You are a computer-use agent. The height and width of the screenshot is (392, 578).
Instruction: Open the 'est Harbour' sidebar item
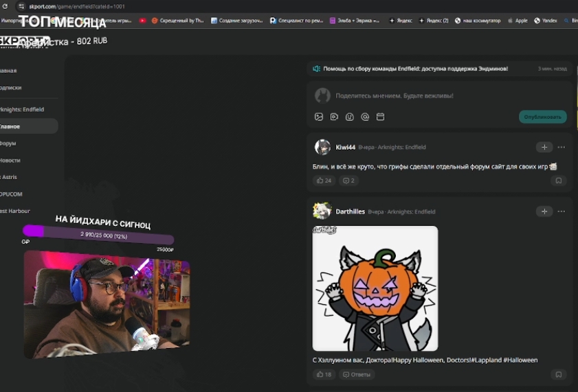(15, 211)
